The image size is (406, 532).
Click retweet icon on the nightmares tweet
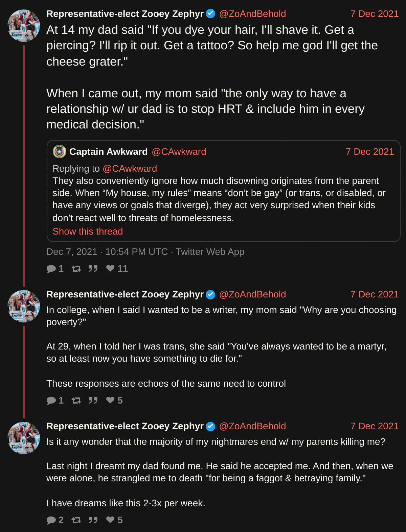click(x=76, y=520)
